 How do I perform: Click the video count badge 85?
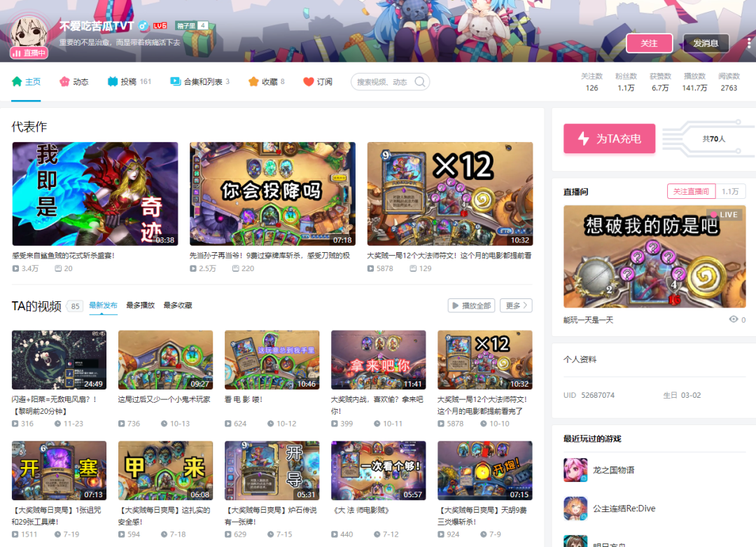75,306
